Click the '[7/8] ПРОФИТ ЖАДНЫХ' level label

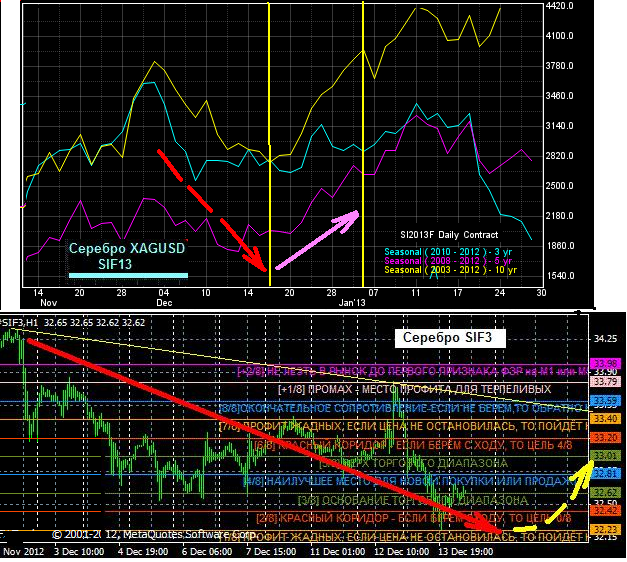tap(403, 426)
